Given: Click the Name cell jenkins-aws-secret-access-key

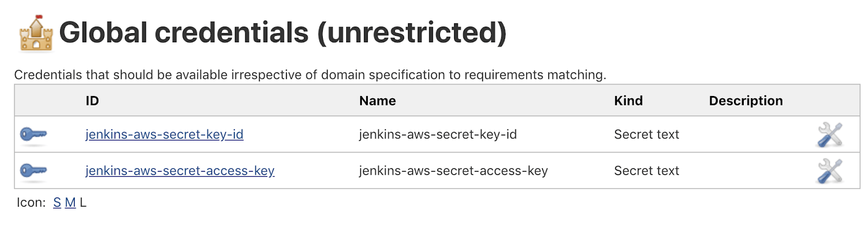Looking at the screenshot, I should [454, 171].
